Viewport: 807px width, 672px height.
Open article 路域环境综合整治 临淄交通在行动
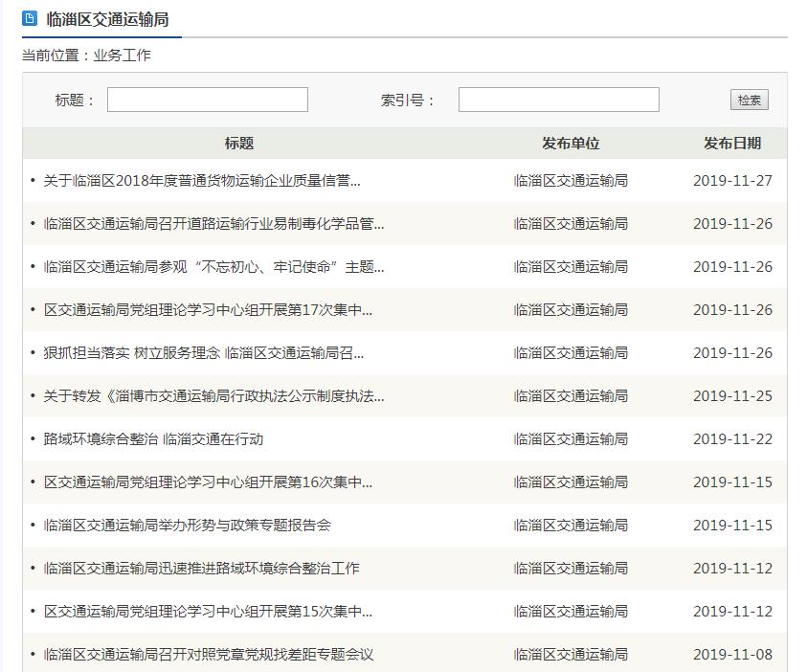[x=153, y=439]
